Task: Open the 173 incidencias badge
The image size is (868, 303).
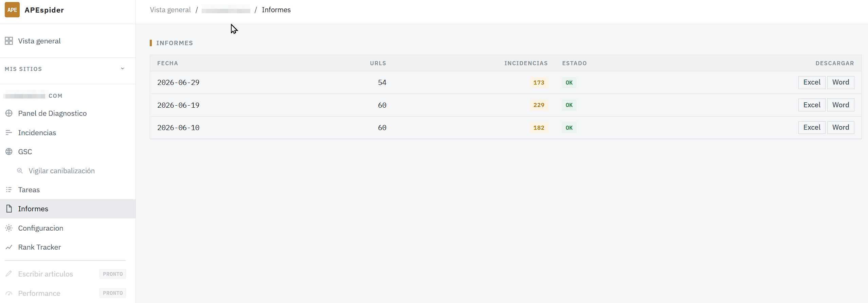Action: point(539,83)
